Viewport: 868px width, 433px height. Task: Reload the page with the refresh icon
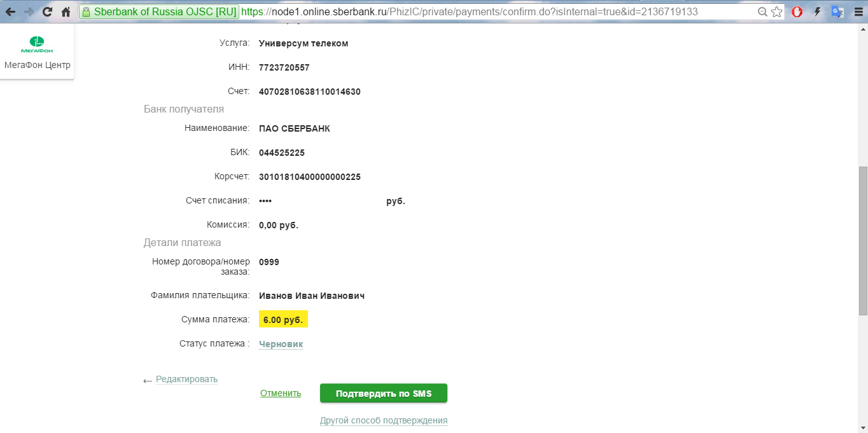tap(47, 11)
